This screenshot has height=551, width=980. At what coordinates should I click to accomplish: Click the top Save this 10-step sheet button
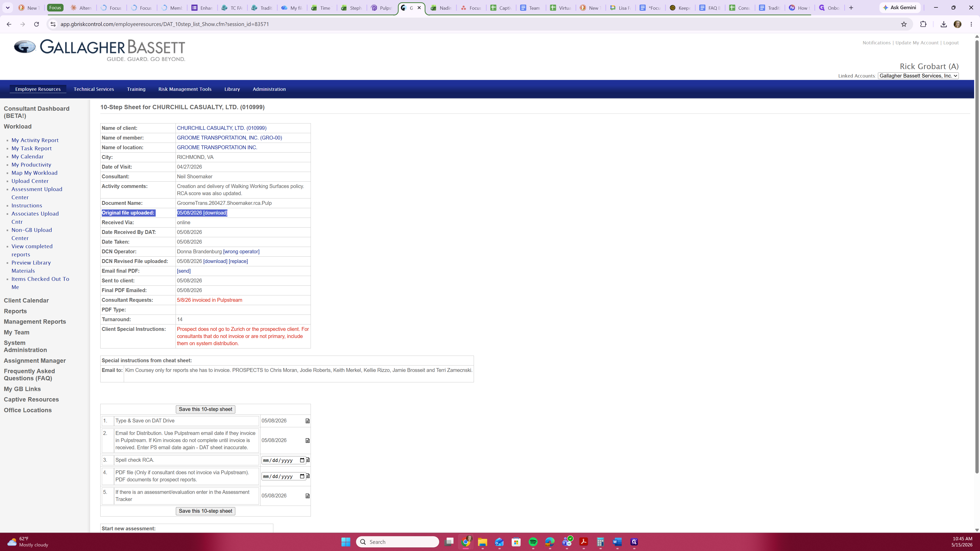pyautogui.click(x=205, y=409)
